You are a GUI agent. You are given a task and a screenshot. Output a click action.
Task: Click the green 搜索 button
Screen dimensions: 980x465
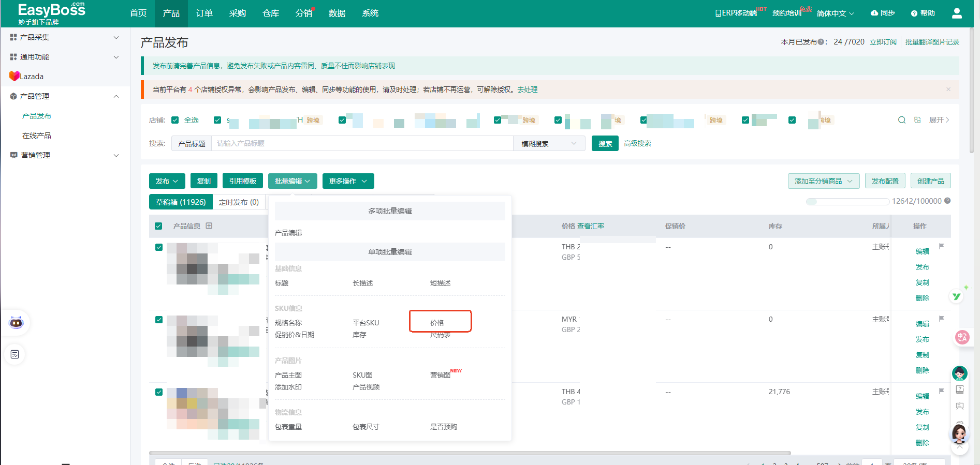(x=605, y=144)
